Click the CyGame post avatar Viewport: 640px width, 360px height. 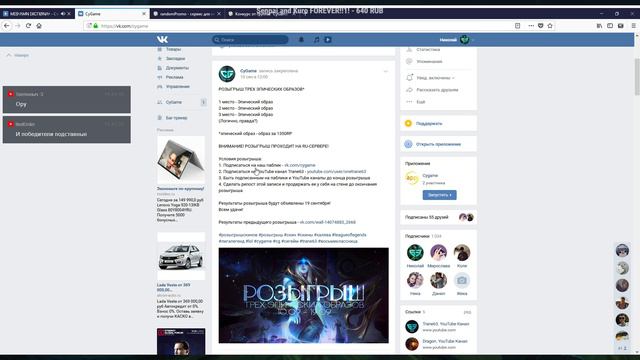227,74
